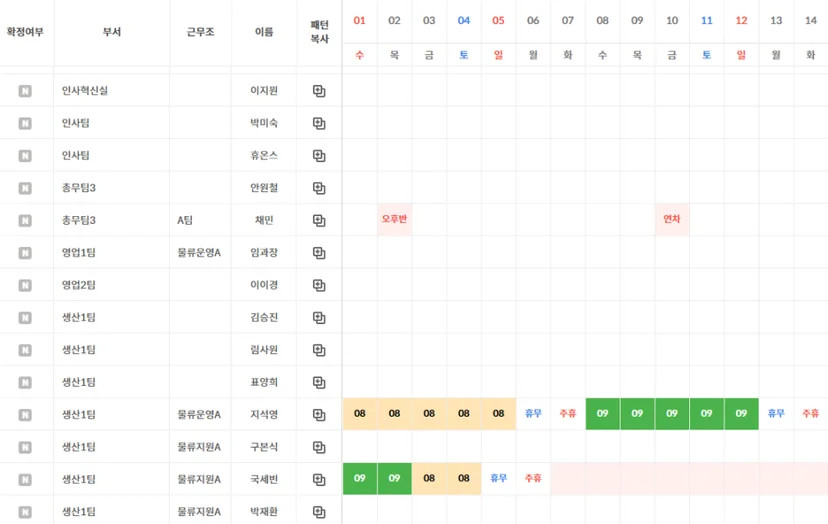Select 연차 cell on day 10

(672, 219)
